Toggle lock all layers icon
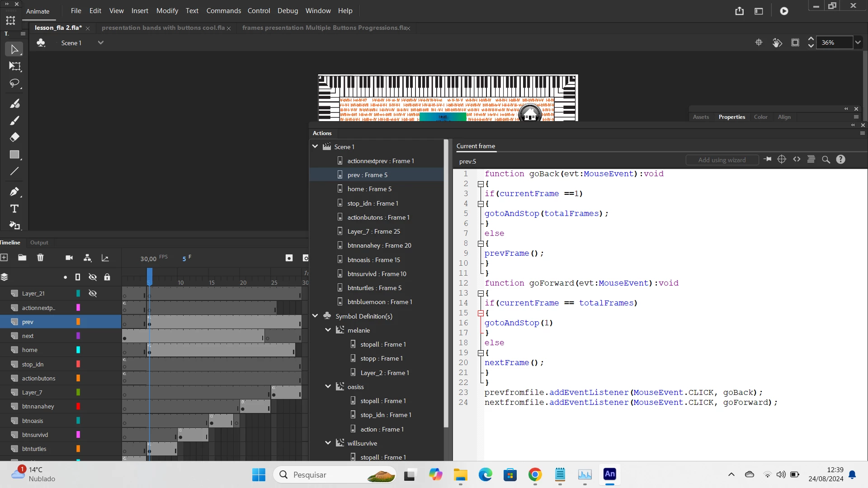The width and height of the screenshot is (868, 488). (107, 277)
